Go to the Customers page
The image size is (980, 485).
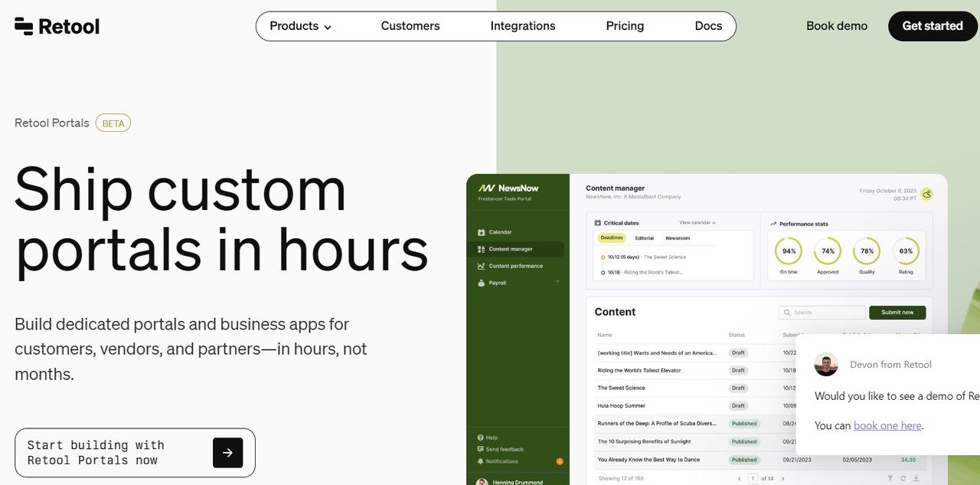(410, 26)
